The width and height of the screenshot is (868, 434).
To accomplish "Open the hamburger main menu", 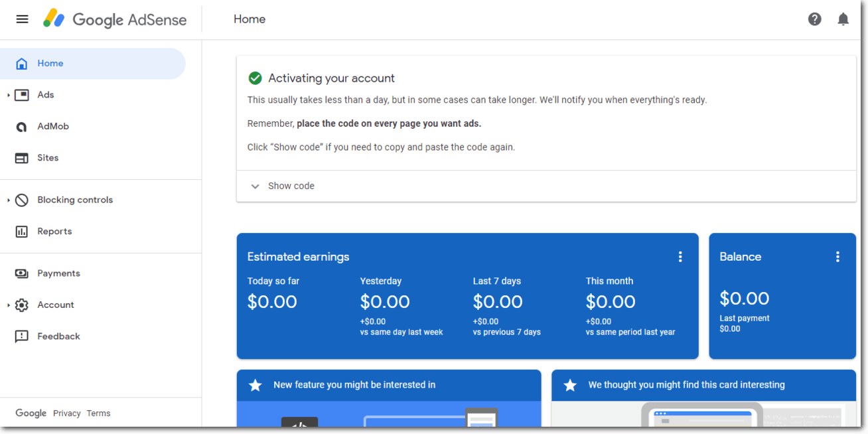I will coord(22,19).
